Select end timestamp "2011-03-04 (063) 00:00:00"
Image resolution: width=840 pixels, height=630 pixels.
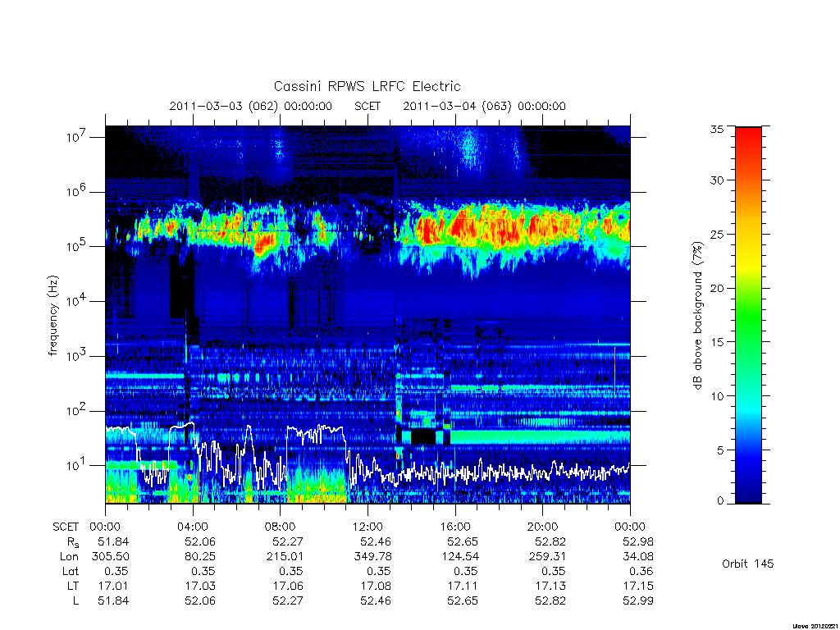484,106
